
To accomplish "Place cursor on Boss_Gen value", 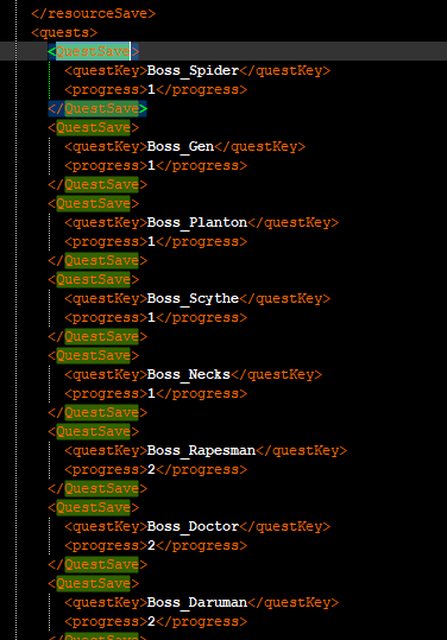I will pyautogui.click(x=180, y=147).
